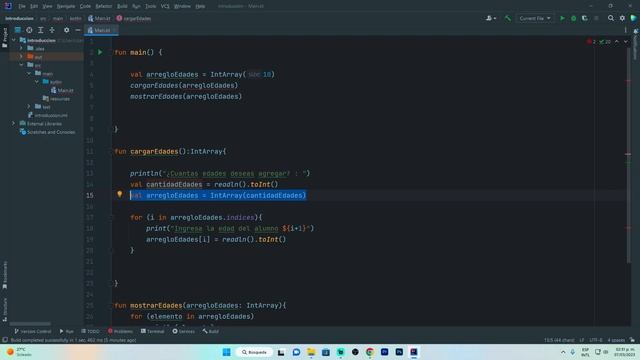
Task: Open the VCS menu
Action: click(165, 6)
